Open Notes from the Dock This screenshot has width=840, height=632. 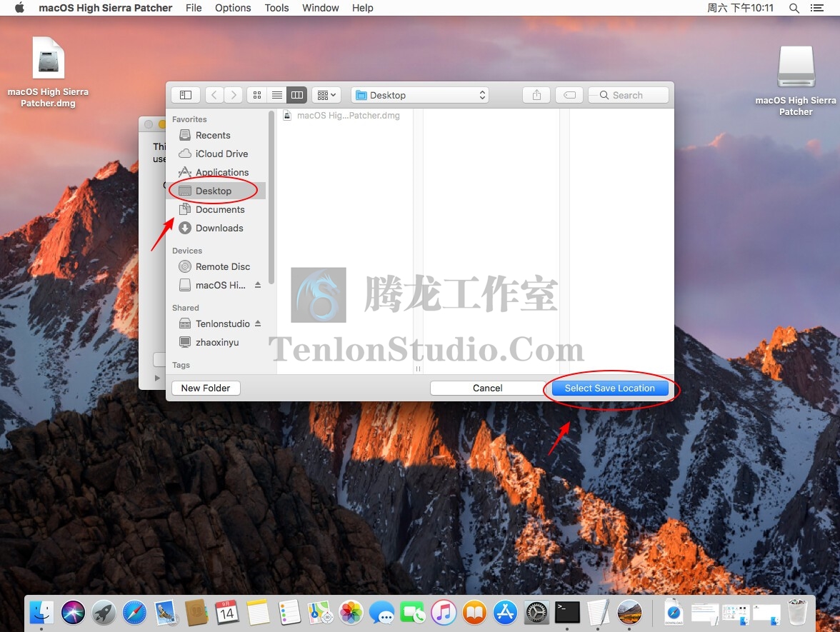(259, 612)
